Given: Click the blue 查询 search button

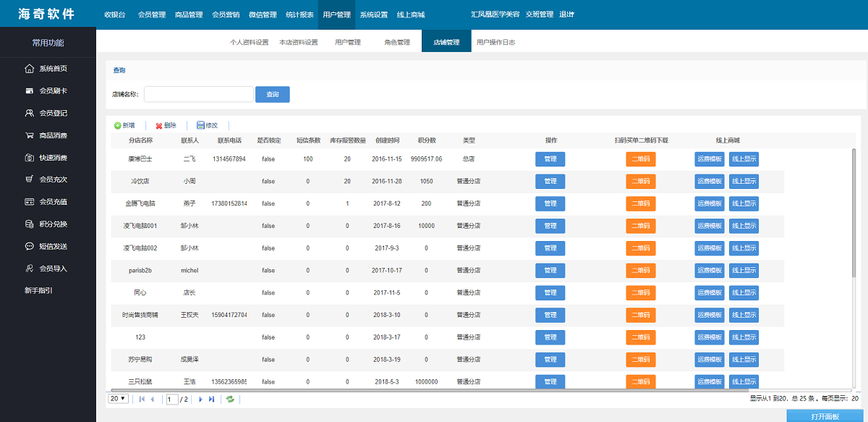Looking at the screenshot, I should 273,94.
